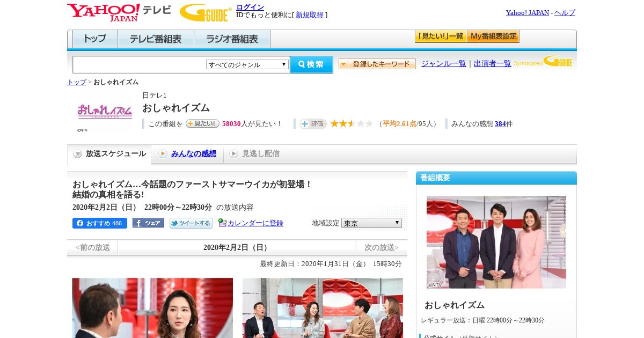644x338 pixels.
Task: Click the おしゃれイズム heading in sidebar
Action: pos(455,305)
